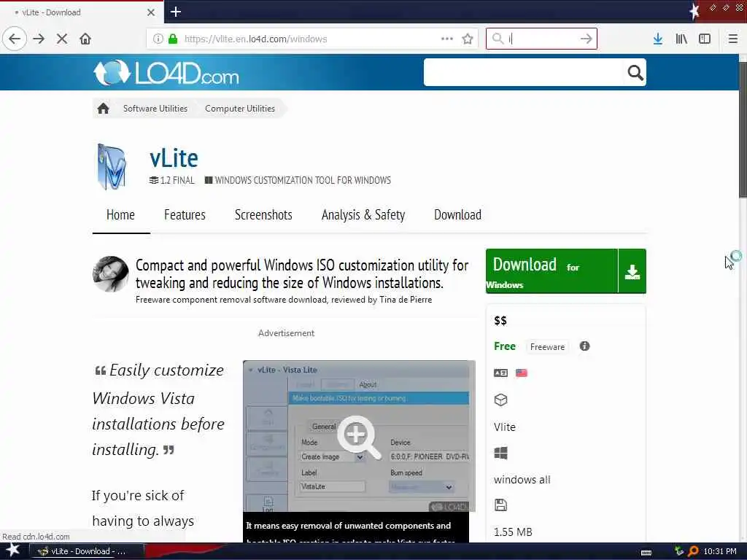Click the LO4D.com logo

point(166,73)
